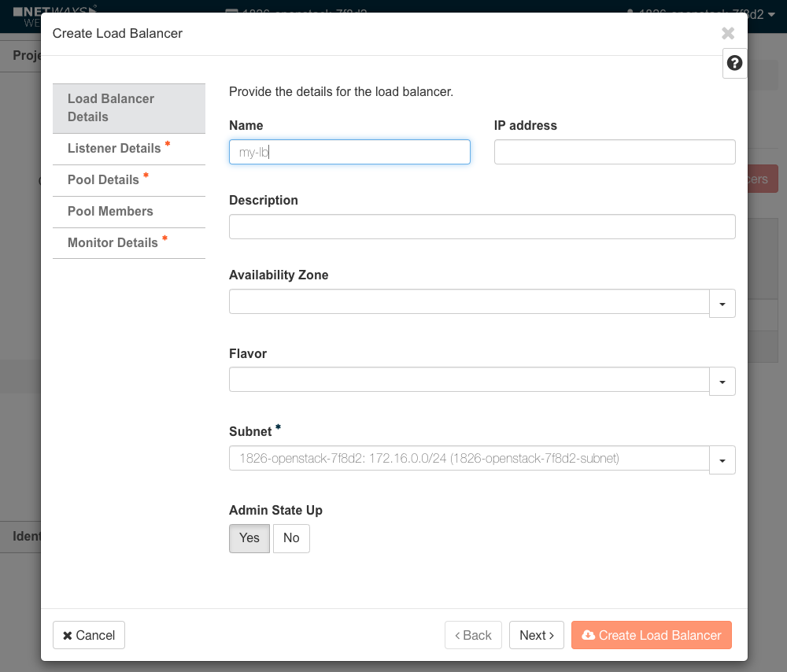Click into the IP address field
The image size is (787, 672).
pyautogui.click(x=614, y=152)
